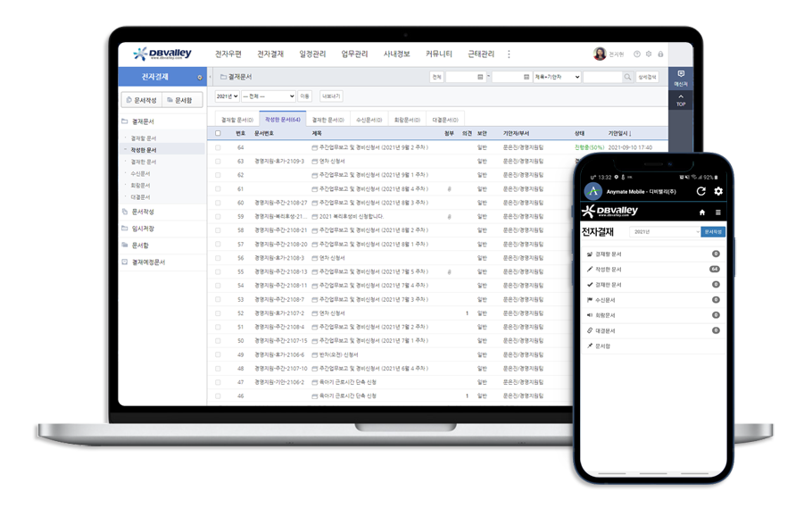Open the help question-mark icon in the header
This screenshot has height=508, width=812.
(637, 54)
